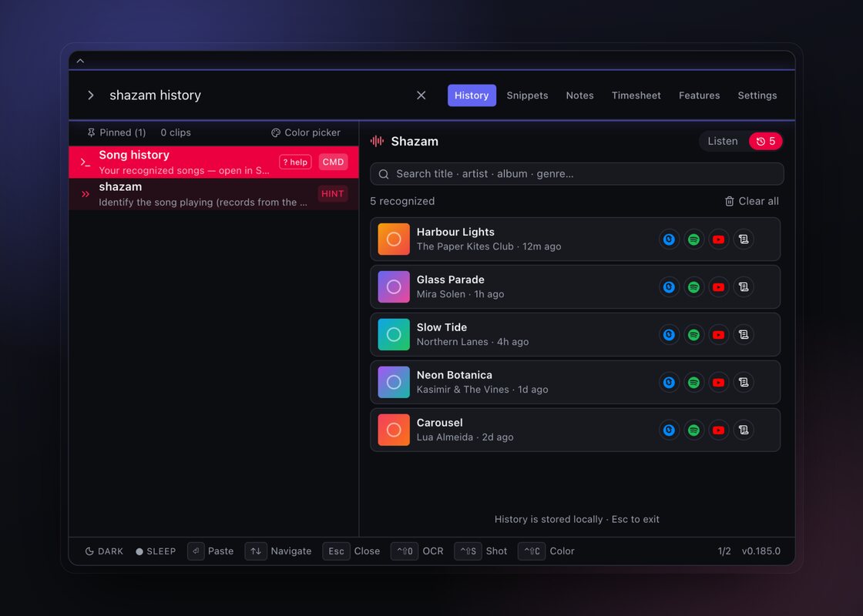Open Slow Tide on Spotify
Image resolution: width=863 pixels, height=616 pixels.
pos(693,334)
